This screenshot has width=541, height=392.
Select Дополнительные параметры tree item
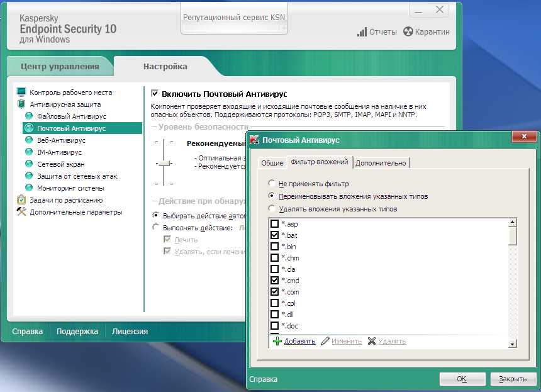[76, 212]
